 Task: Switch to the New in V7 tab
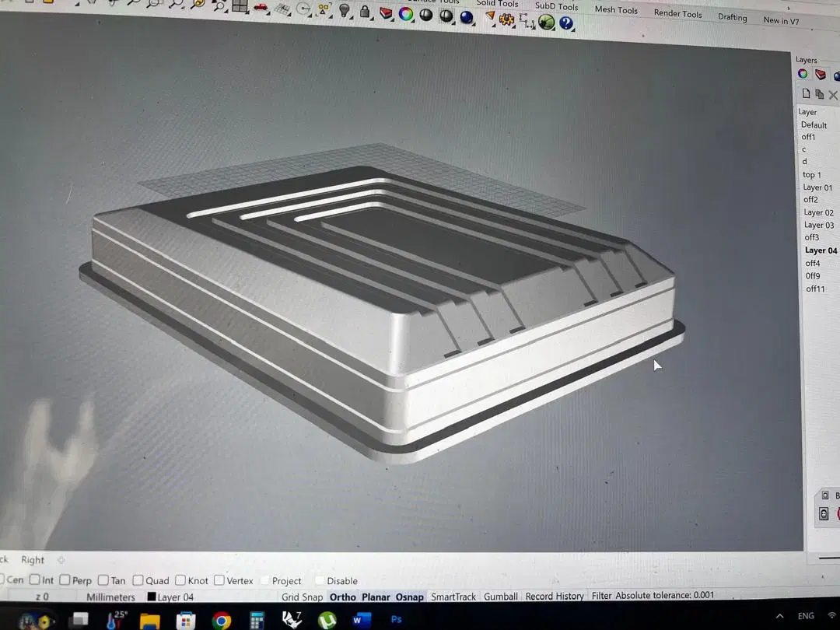781,21
